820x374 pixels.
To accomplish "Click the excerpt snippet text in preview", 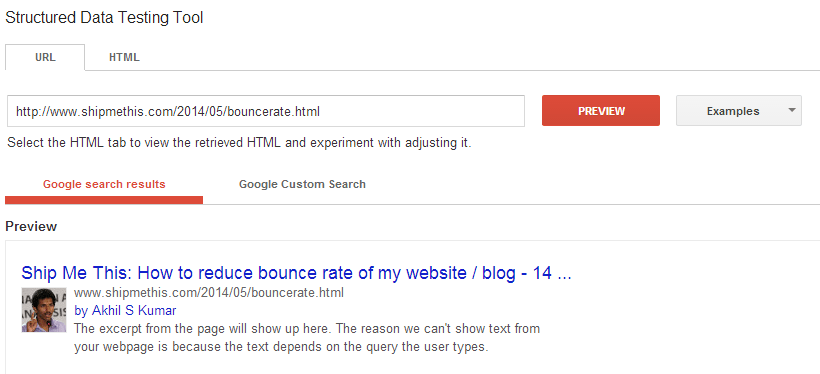I will coord(307,338).
